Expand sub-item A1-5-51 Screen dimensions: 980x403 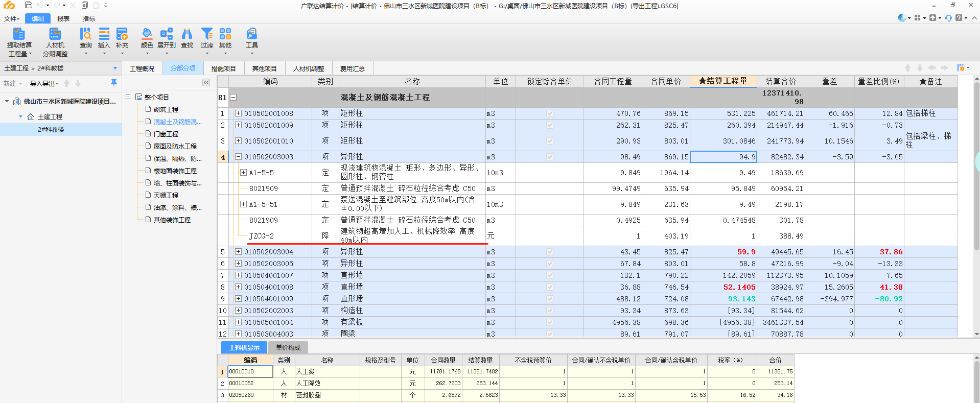[243, 204]
